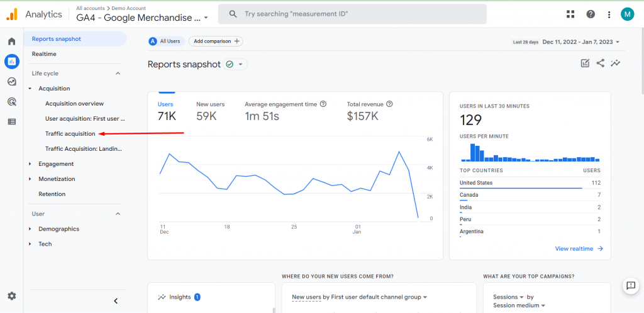The image size is (644, 313).
Task: Collapse the Acquisition tree node
Action: coord(30,89)
